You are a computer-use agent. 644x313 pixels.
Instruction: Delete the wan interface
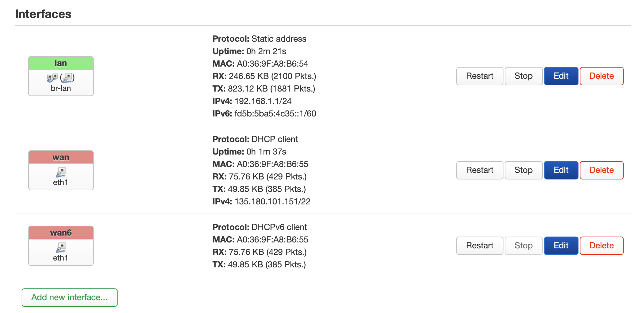coord(601,170)
